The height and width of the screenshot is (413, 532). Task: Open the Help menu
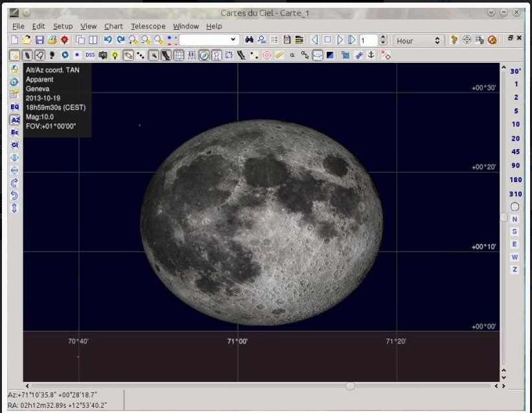[x=214, y=26]
